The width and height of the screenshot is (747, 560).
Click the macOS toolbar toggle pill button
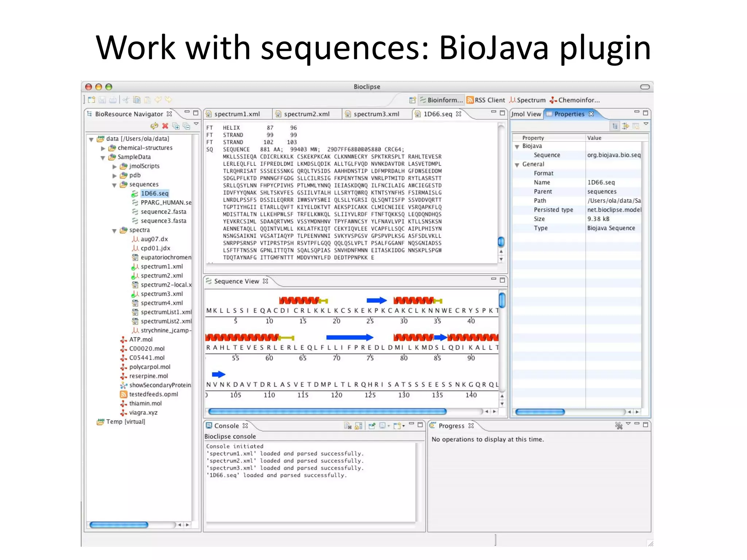(645, 87)
